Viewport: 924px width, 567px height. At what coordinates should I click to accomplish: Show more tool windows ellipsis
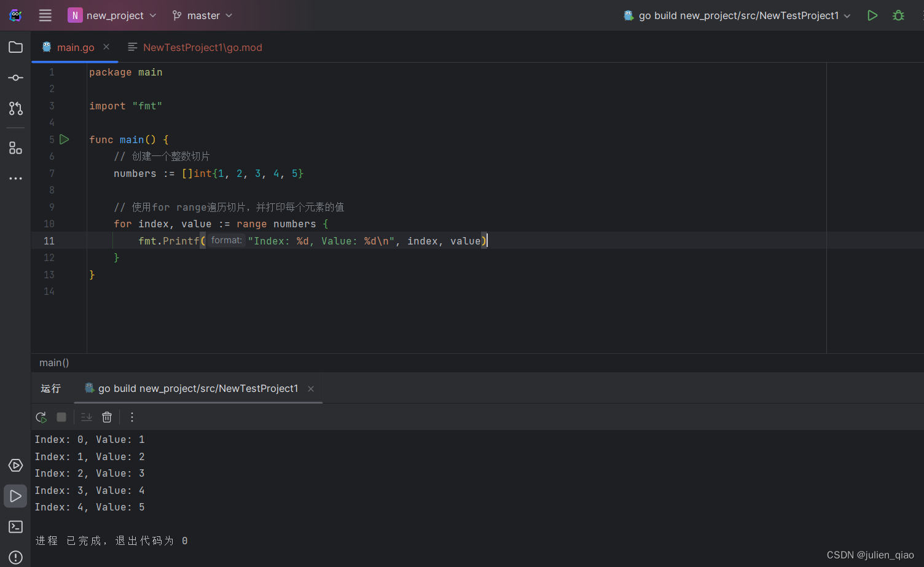(16, 179)
